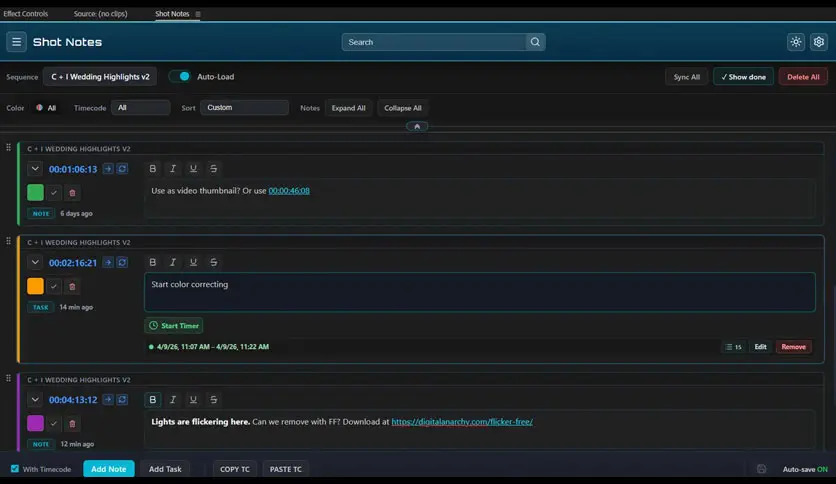This screenshot has height=484, width=836.
Task: Click the Add Note button
Action: coord(109,469)
